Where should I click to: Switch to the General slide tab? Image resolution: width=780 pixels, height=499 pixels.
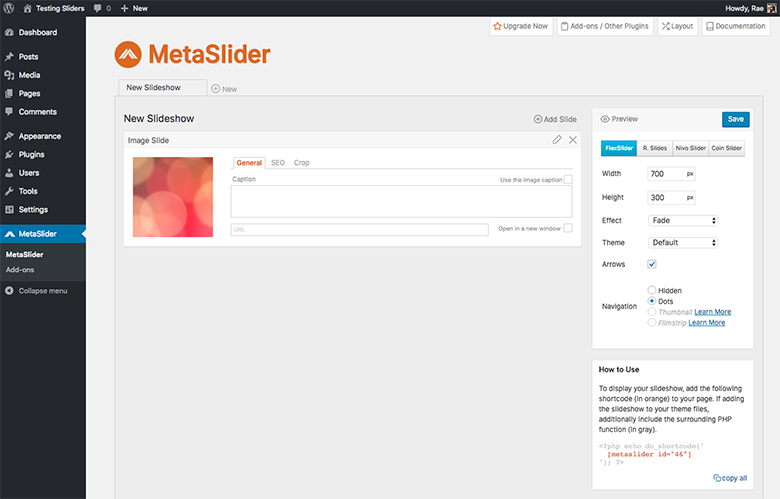pos(249,163)
